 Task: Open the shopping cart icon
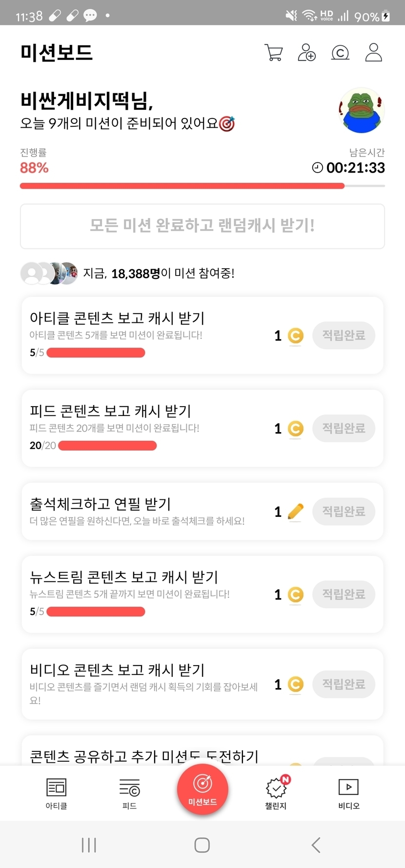(x=273, y=53)
